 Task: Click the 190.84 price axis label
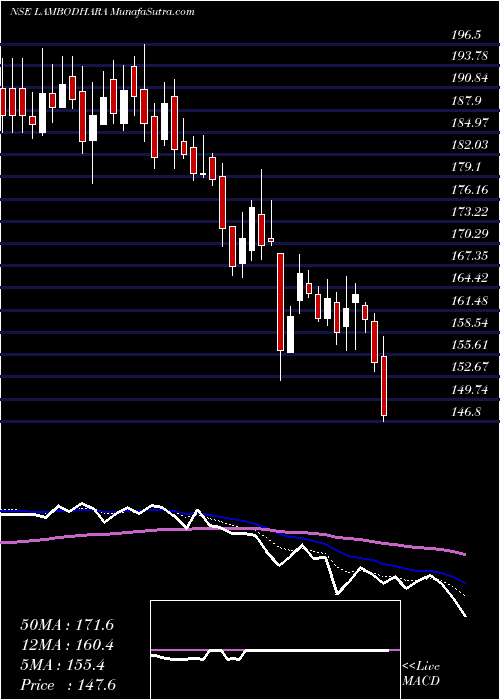(470, 79)
